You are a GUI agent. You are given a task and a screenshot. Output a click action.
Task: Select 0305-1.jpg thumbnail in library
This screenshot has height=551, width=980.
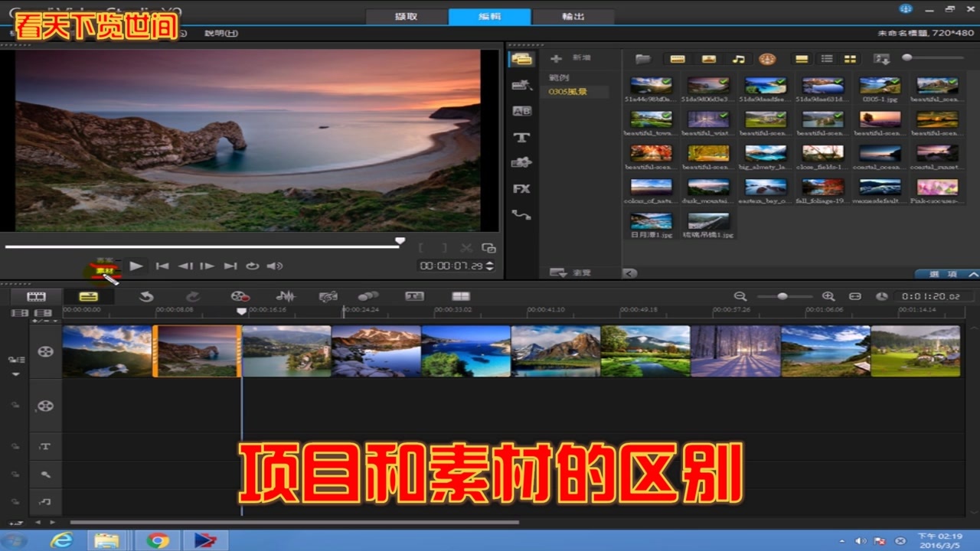click(x=880, y=85)
